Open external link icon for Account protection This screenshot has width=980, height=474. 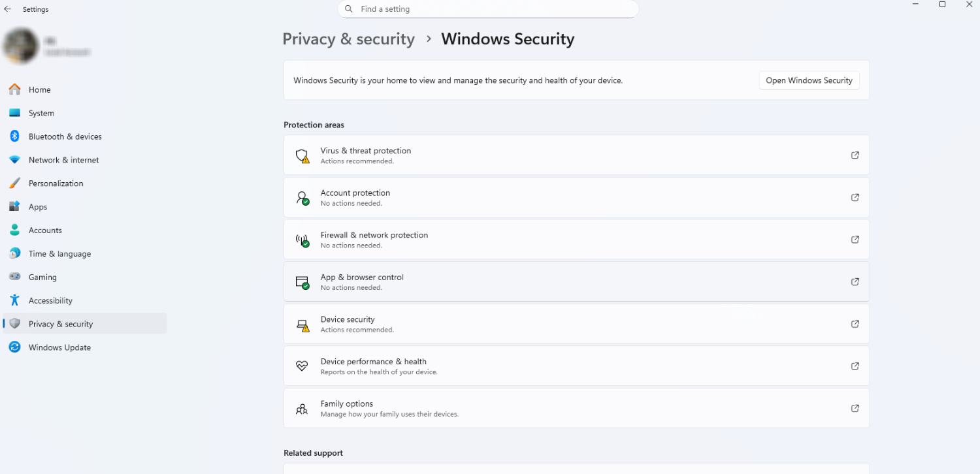coord(855,197)
